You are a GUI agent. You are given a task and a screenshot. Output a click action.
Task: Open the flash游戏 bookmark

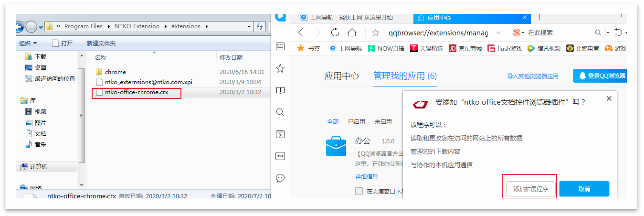tap(505, 48)
